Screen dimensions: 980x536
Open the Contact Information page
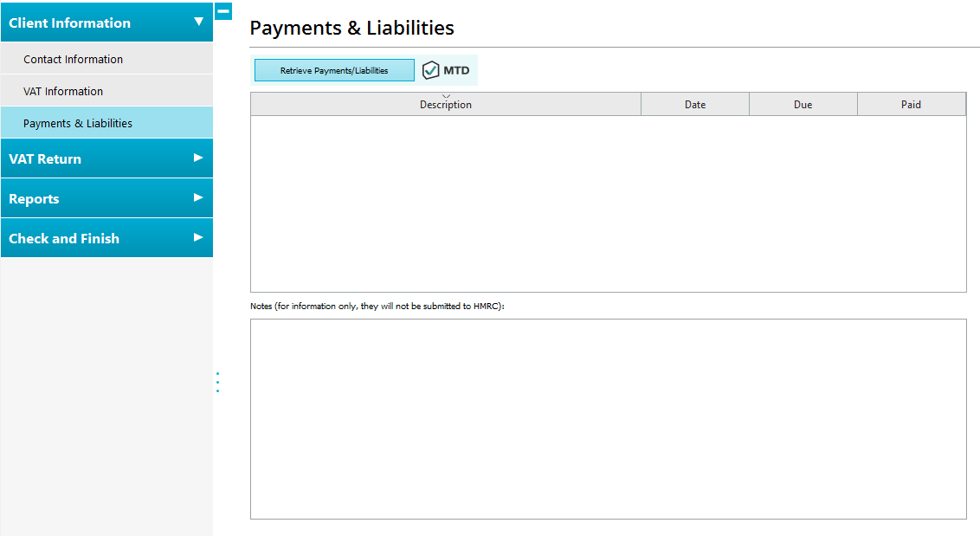74,59
